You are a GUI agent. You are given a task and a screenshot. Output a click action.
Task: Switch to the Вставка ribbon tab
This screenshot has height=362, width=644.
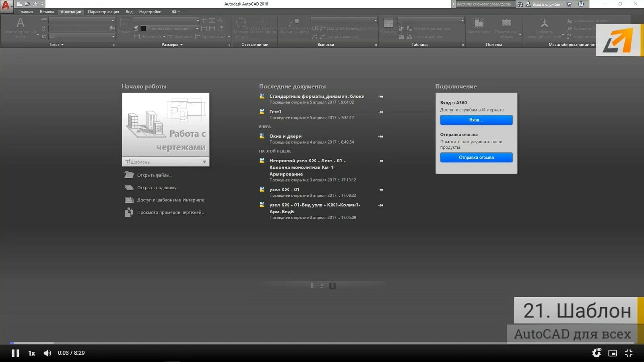(x=47, y=12)
